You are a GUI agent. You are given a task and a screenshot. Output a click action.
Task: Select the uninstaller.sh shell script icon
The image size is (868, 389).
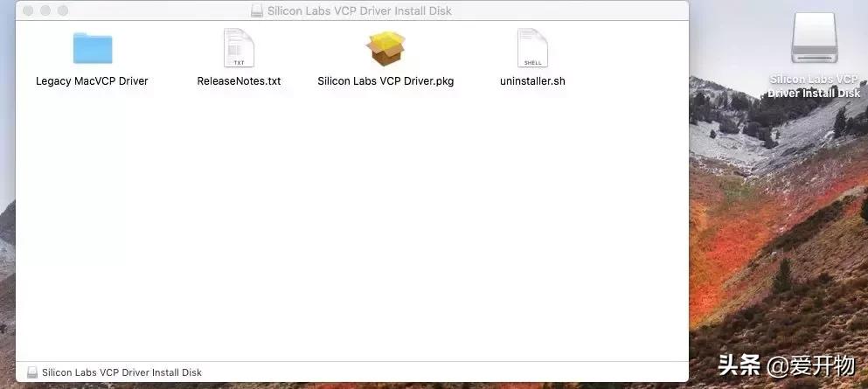[532, 48]
